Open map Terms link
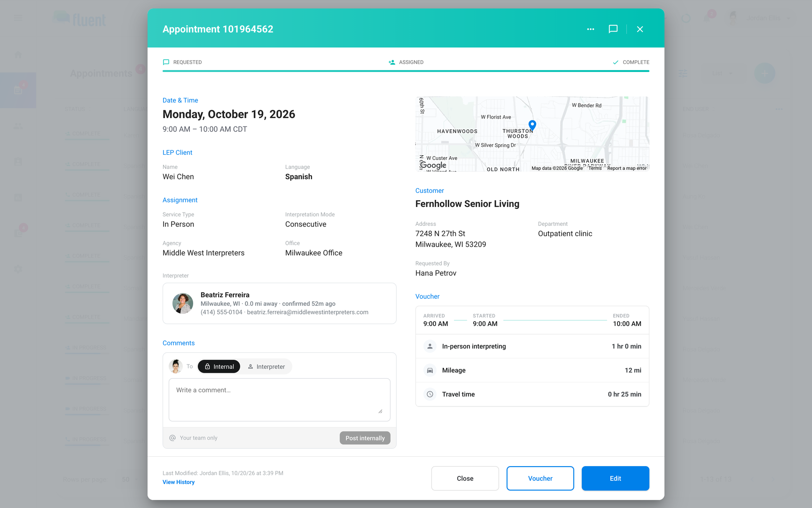This screenshot has width=812, height=508. (x=595, y=168)
